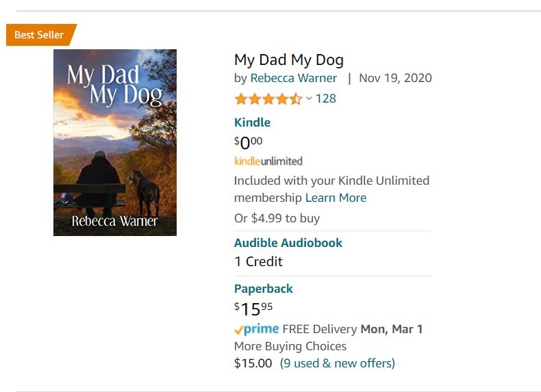Click the 1 Credit audiobook price
Viewport: 541px width, 392px height.
pos(258,261)
